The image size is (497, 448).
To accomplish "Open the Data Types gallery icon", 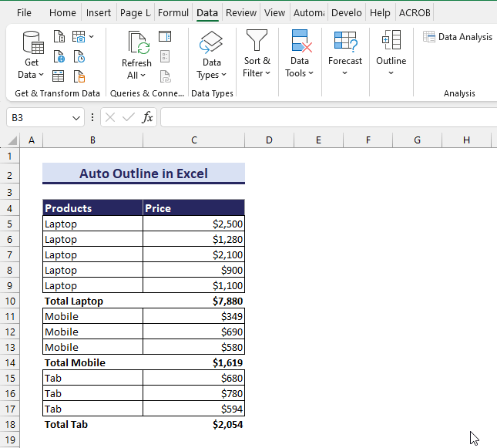I will (x=211, y=42).
